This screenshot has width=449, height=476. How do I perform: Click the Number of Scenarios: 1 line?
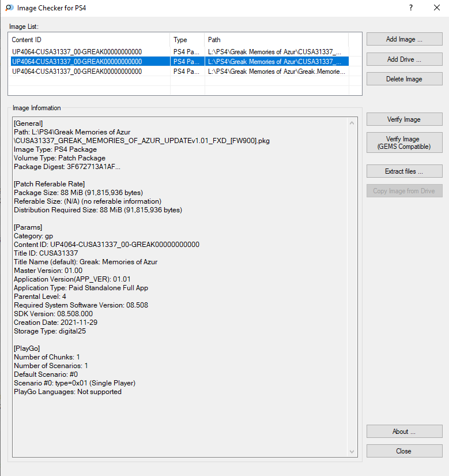click(51, 366)
